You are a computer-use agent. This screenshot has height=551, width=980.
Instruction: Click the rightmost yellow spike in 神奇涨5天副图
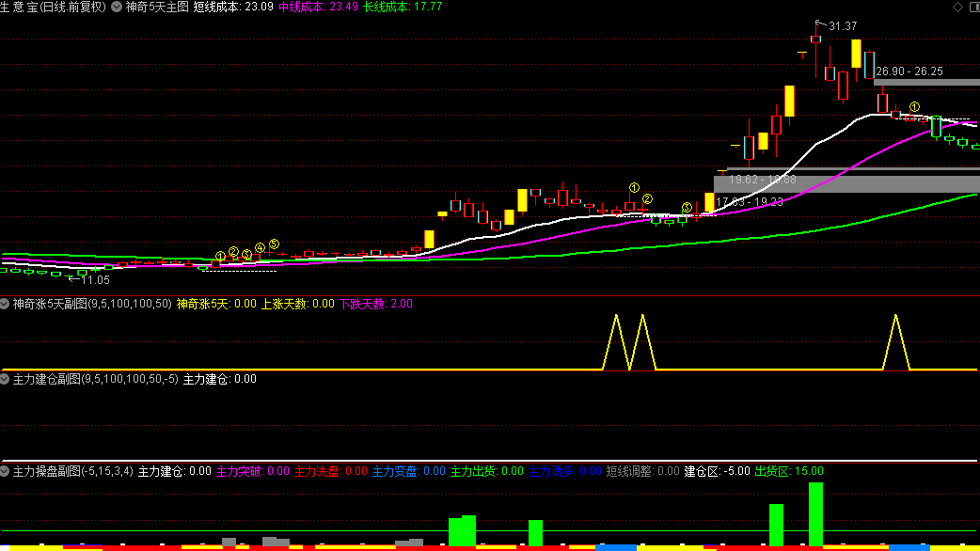click(x=895, y=342)
